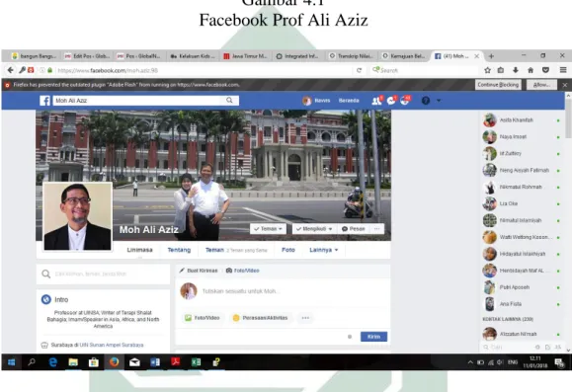Bookmark this page with the star icon
This screenshot has height=392, width=572.
pyautogui.click(x=487, y=70)
